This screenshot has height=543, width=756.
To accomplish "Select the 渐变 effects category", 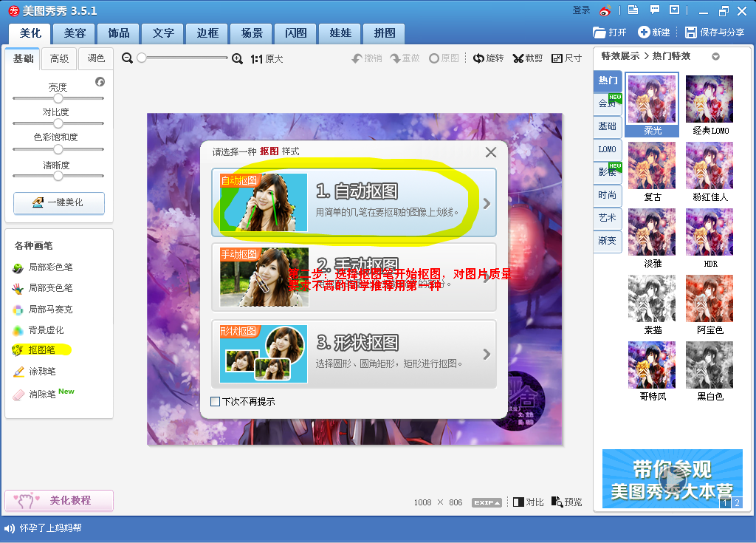I will click(608, 240).
